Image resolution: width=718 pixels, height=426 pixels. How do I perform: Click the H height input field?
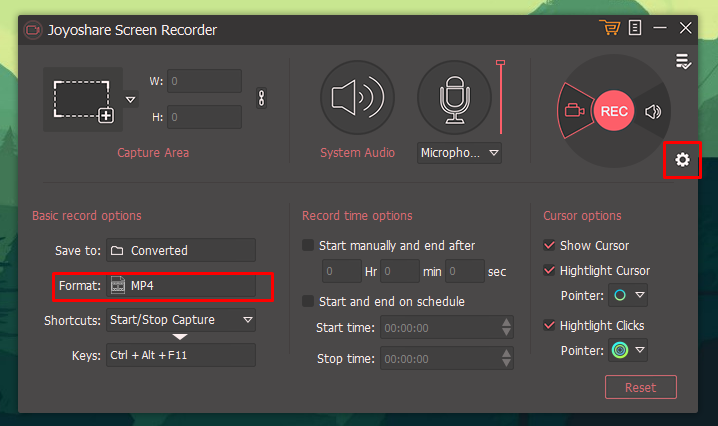pyautogui.click(x=204, y=117)
